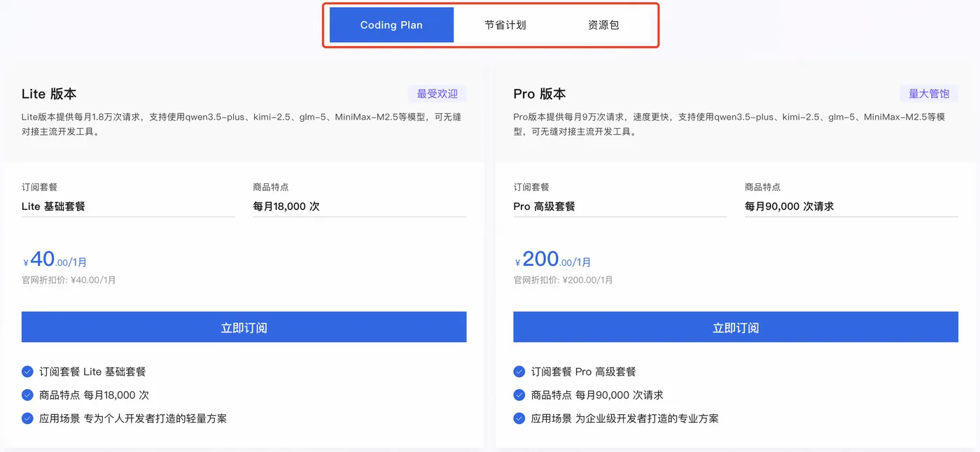Click the 官网折扣价 text under the Lite price
The image size is (980, 452).
pyautogui.click(x=69, y=280)
